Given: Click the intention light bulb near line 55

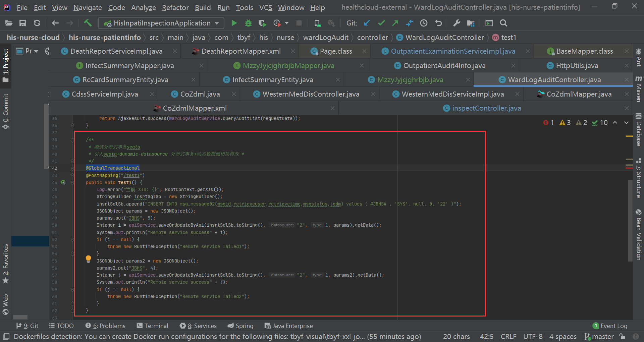Looking at the screenshot, I should (88, 259).
